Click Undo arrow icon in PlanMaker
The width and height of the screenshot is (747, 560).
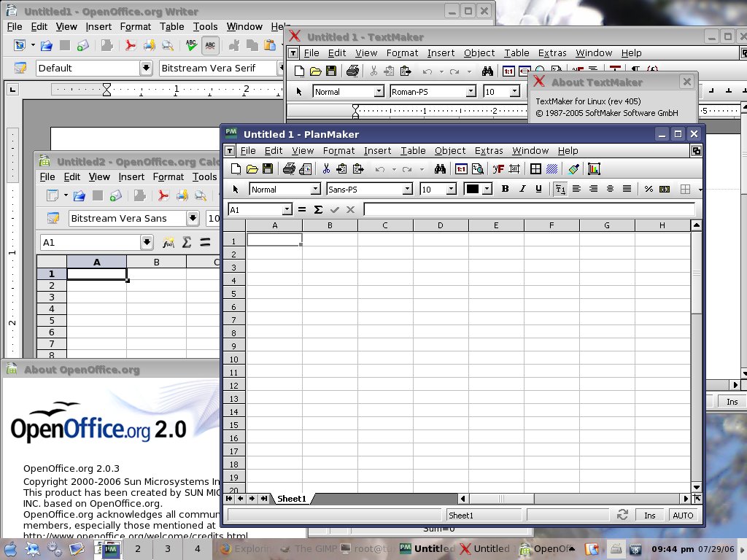pos(379,169)
